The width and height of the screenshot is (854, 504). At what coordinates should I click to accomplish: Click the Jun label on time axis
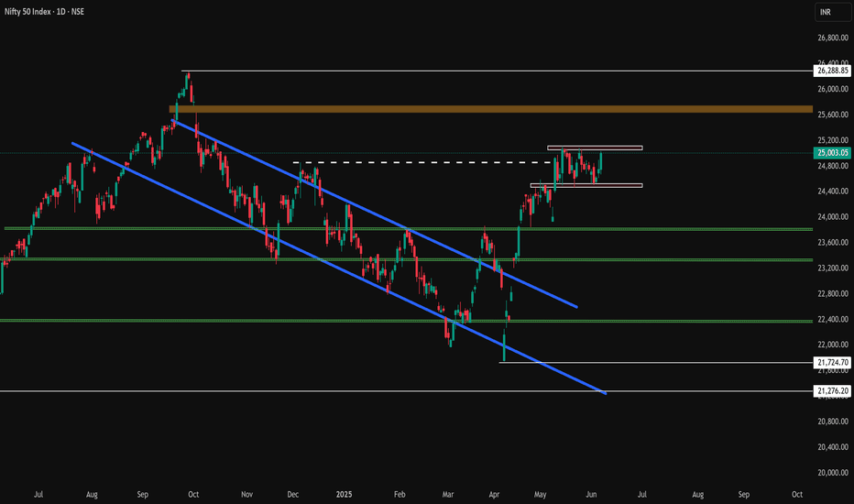point(591,495)
